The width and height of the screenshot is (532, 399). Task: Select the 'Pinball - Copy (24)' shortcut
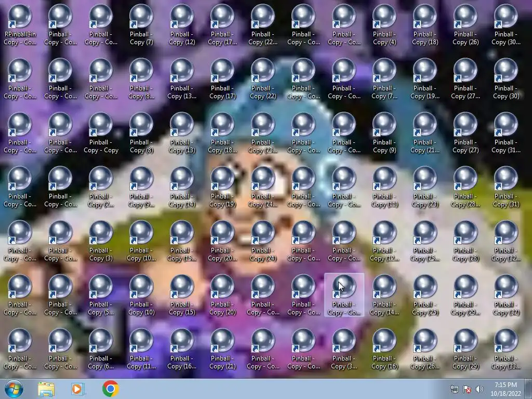pyautogui.click(x=263, y=241)
